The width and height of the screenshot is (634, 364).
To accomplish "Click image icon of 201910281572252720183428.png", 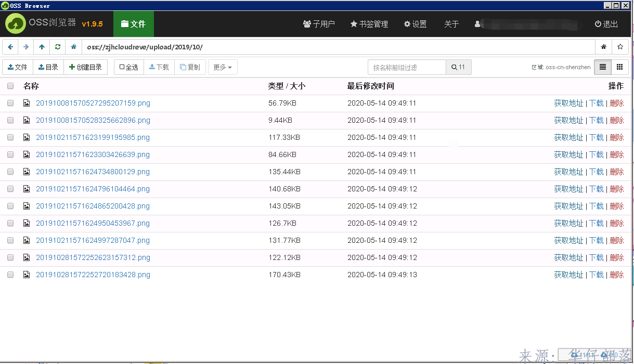I will (27, 275).
